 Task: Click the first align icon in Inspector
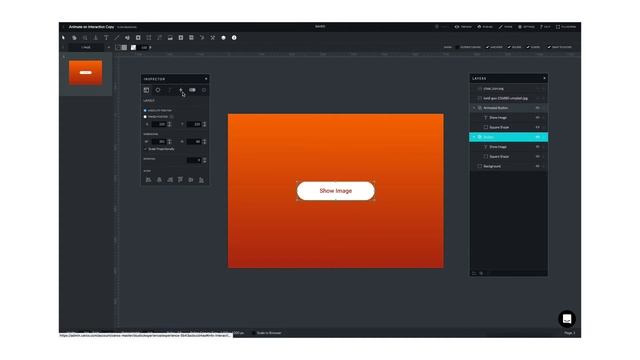[x=148, y=180]
